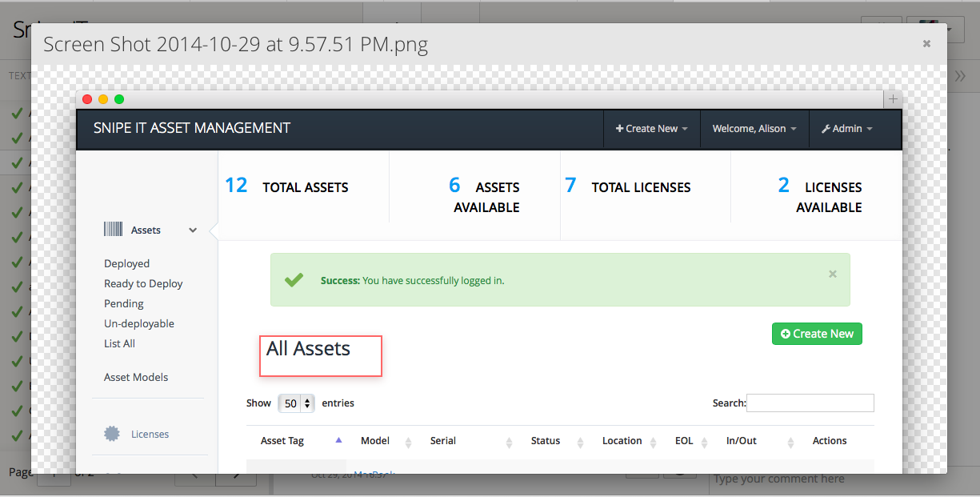Sort the table by Status column
The image size is (980, 497).
pos(556,441)
